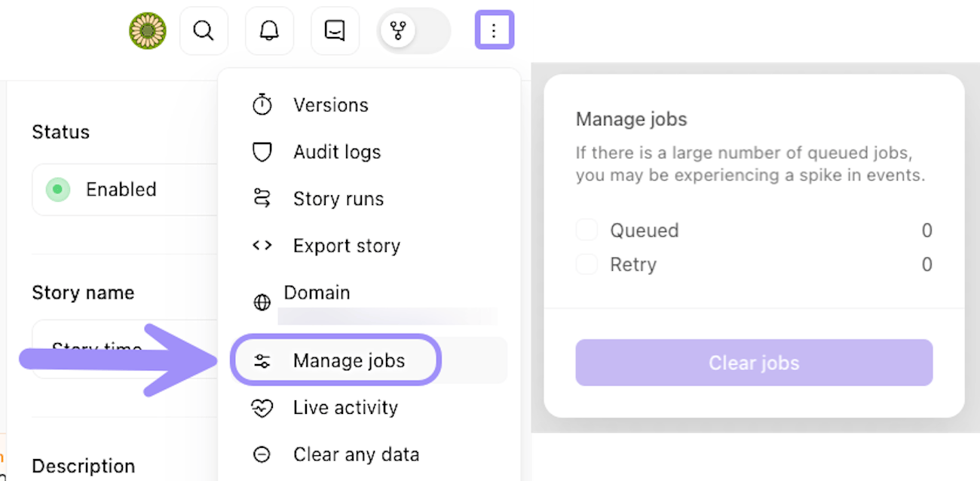Click the Export story code icon
The height and width of the screenshot is (481, 980).
(x=262, y=246)
